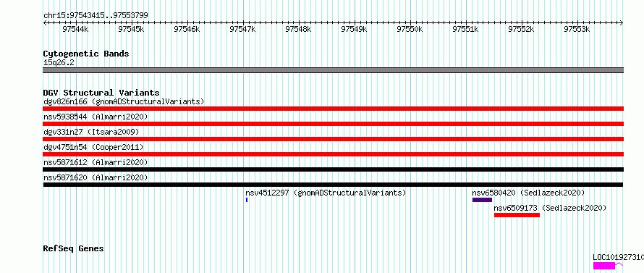The width and height of the screenshot is (644, 273).
Task: Click the red dgv826n166 gnomAD variant bar
Action: point(333,109)
